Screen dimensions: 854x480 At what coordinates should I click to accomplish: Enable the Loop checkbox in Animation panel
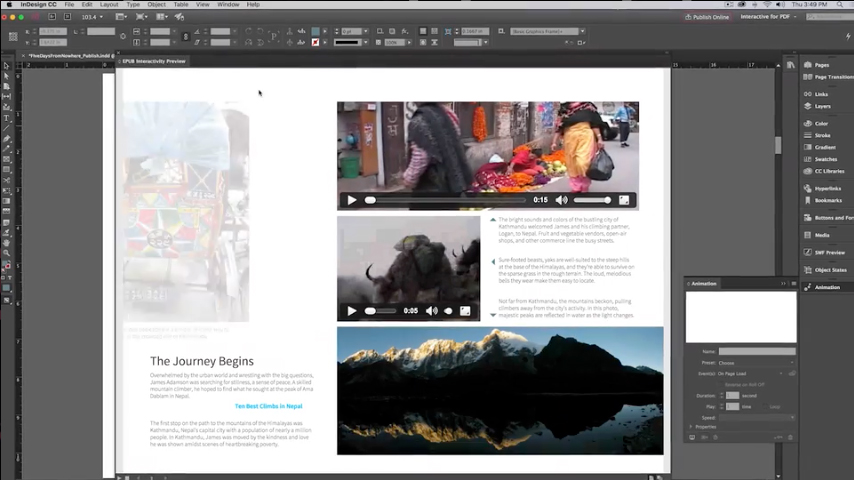point(765,407)
